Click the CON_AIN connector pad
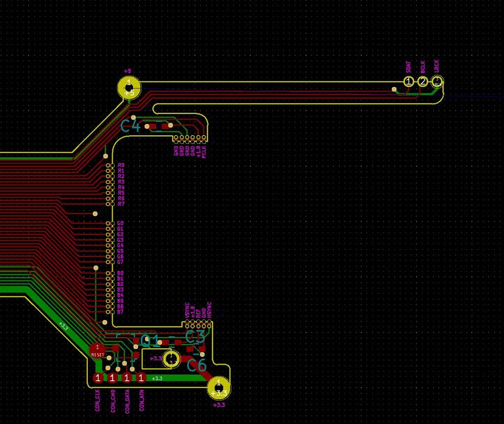The height and width of the screenshot is (424, 504). coord(142,378)
